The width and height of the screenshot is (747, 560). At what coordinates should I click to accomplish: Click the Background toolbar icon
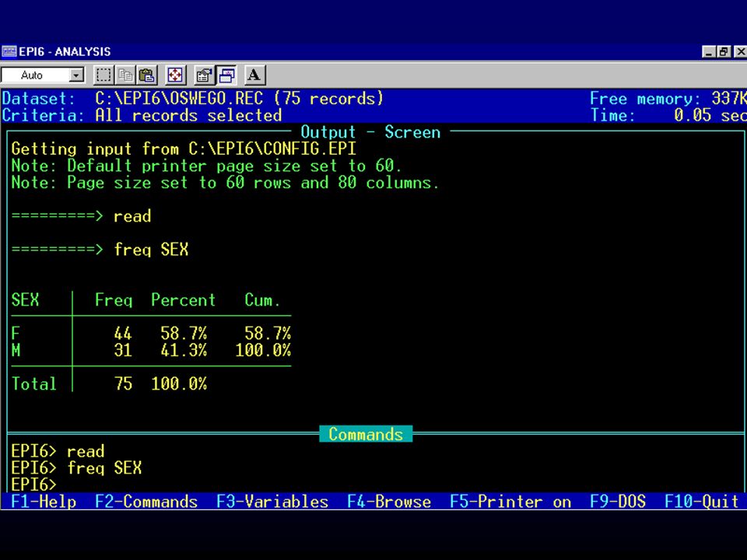(x=226, y=75)
